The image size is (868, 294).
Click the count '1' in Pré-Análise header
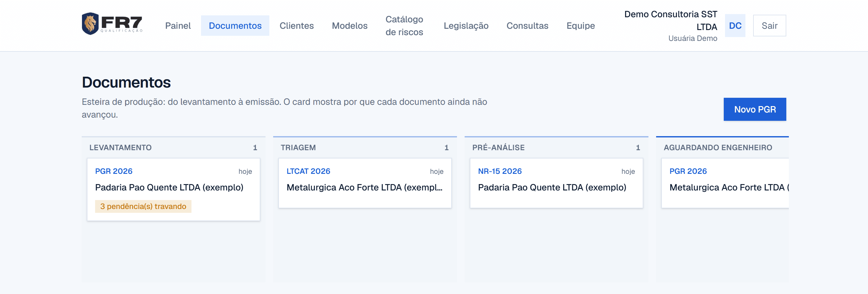pos(638,148)
